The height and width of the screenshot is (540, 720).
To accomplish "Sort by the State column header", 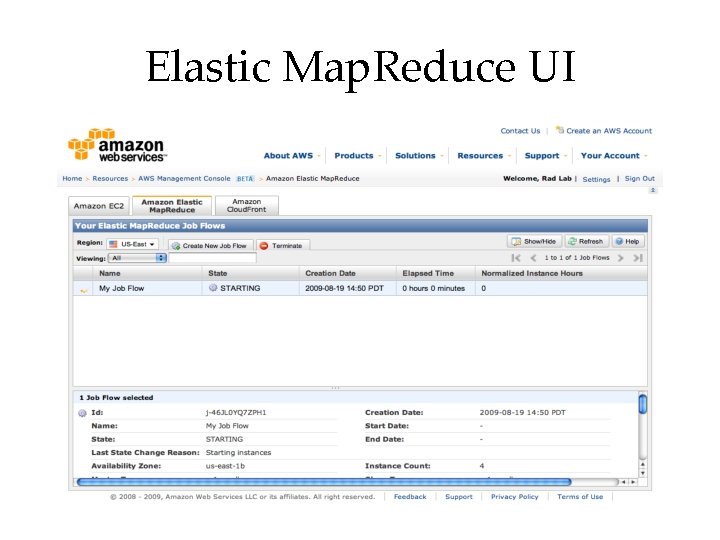I will pyautogui.click(x=251, y=273).
